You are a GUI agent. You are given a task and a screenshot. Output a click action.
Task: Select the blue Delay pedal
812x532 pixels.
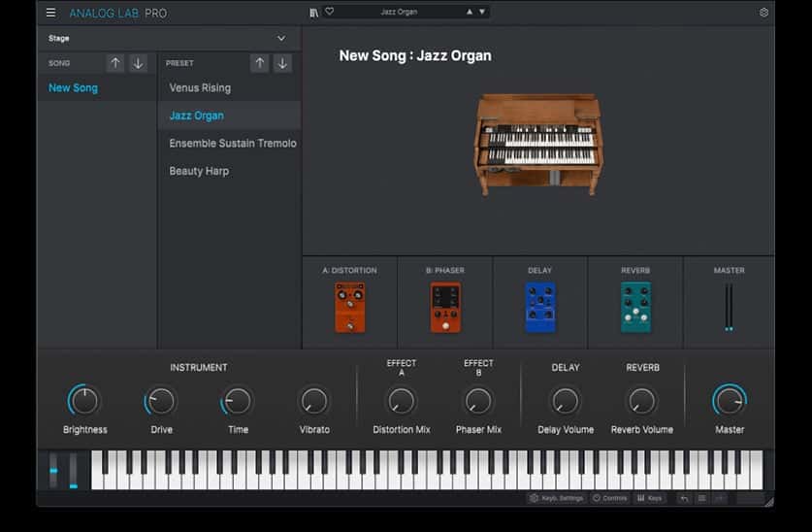click(540, 307)
